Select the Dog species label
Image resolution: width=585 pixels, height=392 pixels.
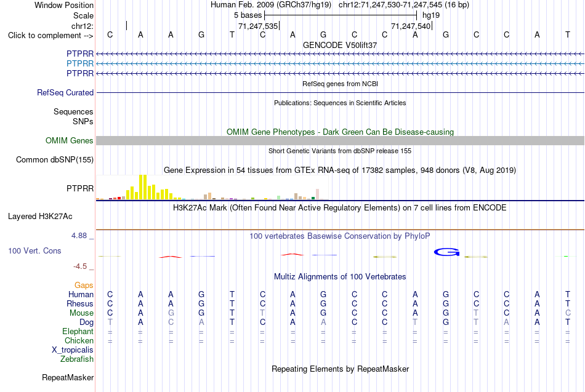click(x=86, y=322)
